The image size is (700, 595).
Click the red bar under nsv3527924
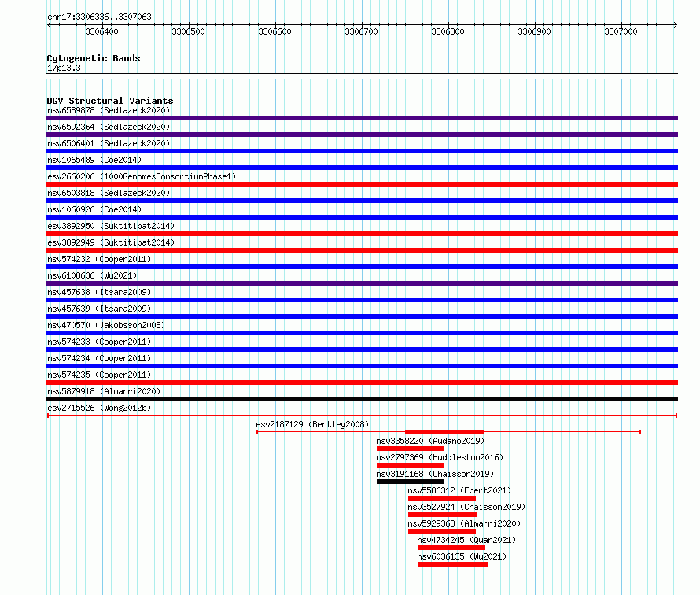(x=442, y=515)
